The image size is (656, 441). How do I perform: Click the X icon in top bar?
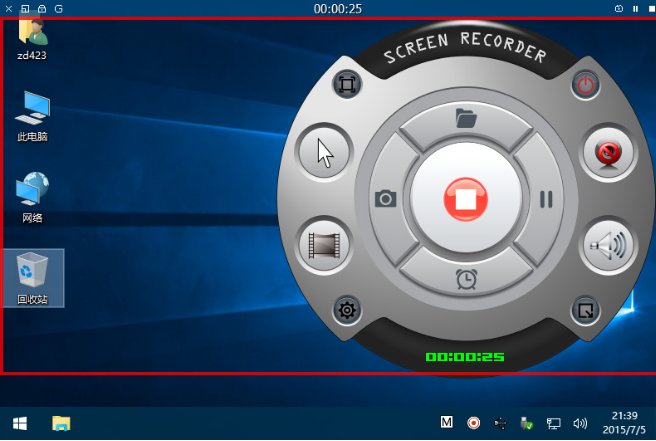pos(9,9)
